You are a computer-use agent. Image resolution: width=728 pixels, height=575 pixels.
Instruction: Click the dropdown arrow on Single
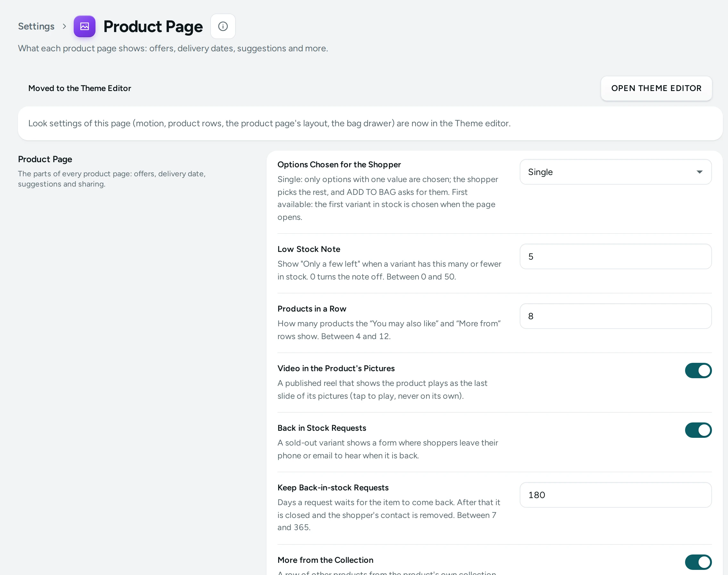(x=699, y=172)
